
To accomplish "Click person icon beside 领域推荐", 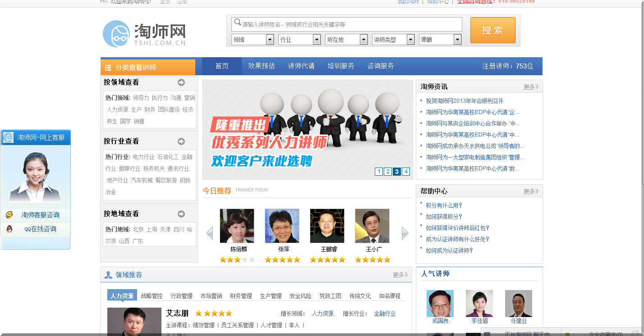I will pyautogui.click(x=108, y=275).
